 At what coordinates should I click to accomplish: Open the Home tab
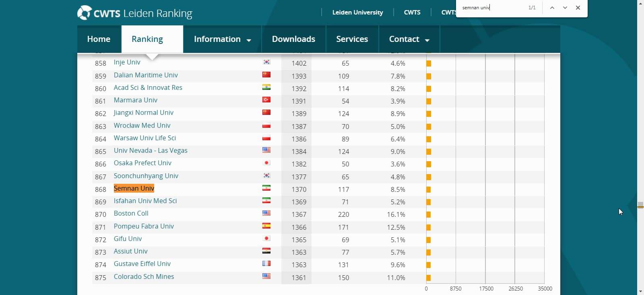[99, 39]
